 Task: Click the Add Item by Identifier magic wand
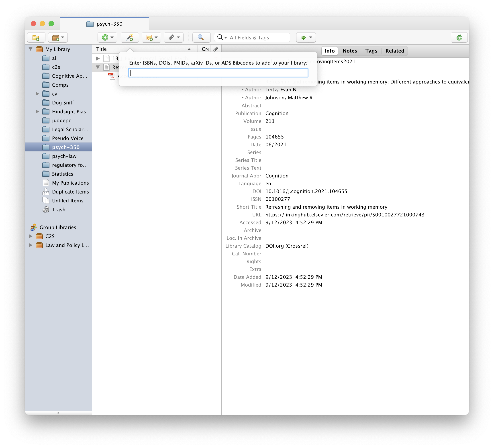click(x=130, y=37)
